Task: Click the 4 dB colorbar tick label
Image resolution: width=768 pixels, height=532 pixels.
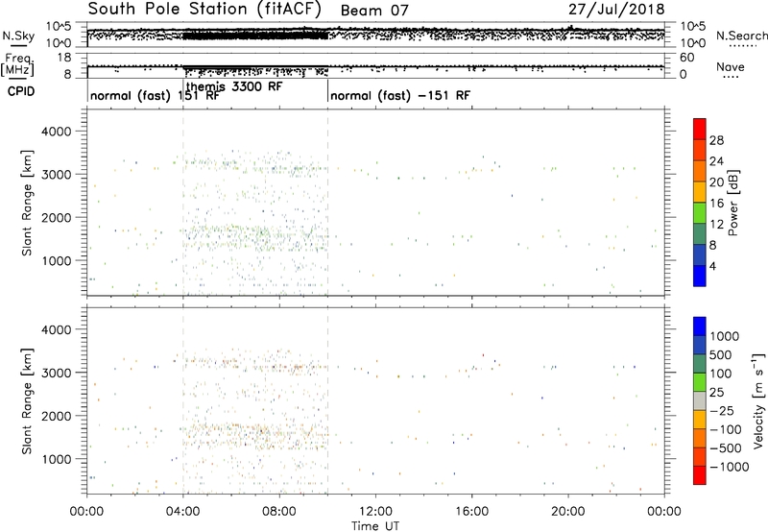Action: tap(712, 266)
